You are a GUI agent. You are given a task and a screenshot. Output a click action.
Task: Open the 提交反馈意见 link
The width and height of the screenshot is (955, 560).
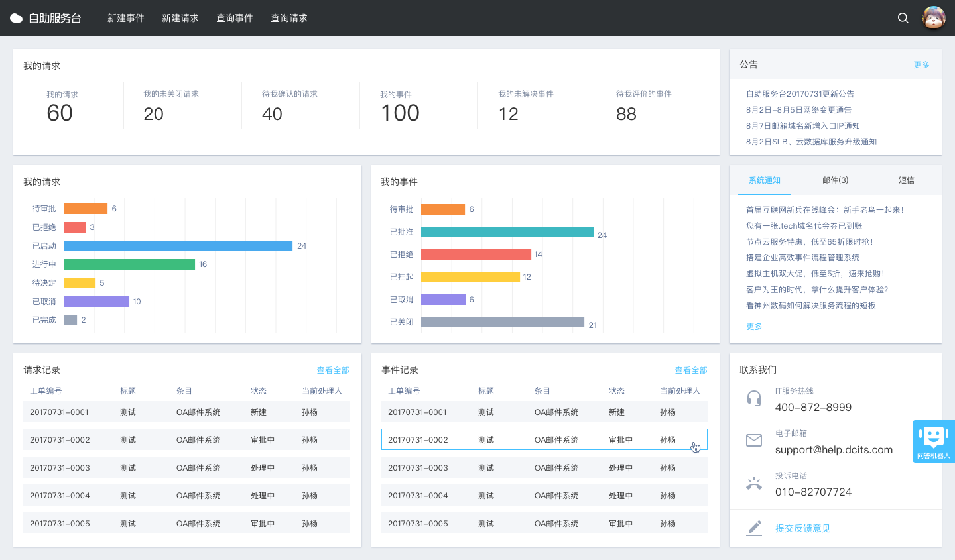(803, 528)
